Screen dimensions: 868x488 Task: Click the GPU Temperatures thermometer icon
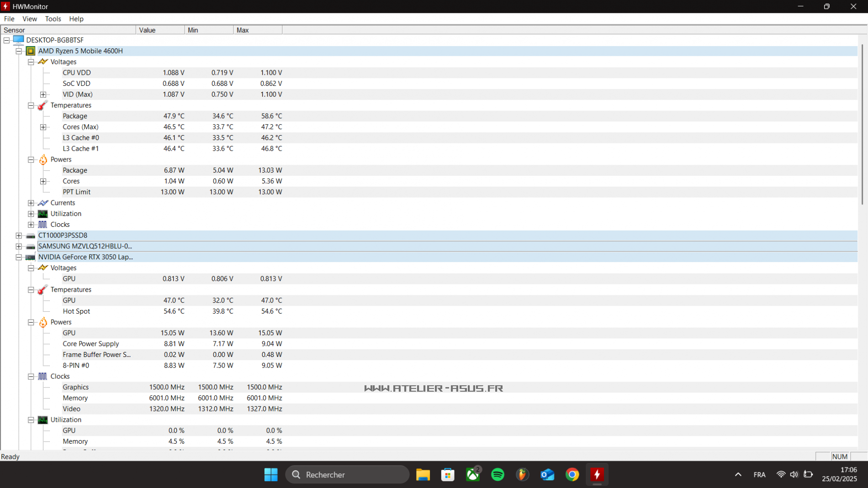43,289
